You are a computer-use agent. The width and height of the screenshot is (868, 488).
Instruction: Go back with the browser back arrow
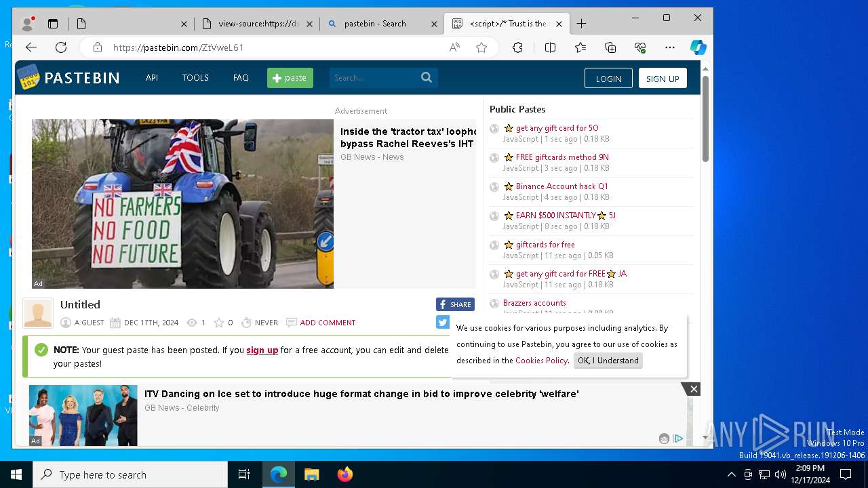(31, 47)
